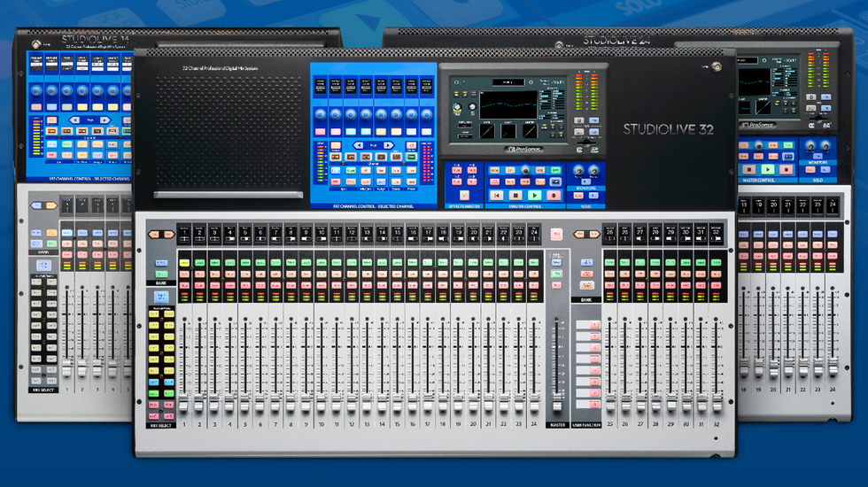Tap channel 1 scribble strip display

pos(184,236)
